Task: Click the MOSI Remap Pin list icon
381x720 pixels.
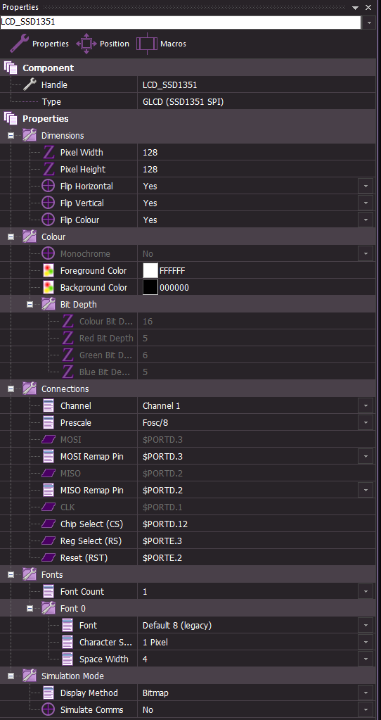Action: (x=48, y=456)
